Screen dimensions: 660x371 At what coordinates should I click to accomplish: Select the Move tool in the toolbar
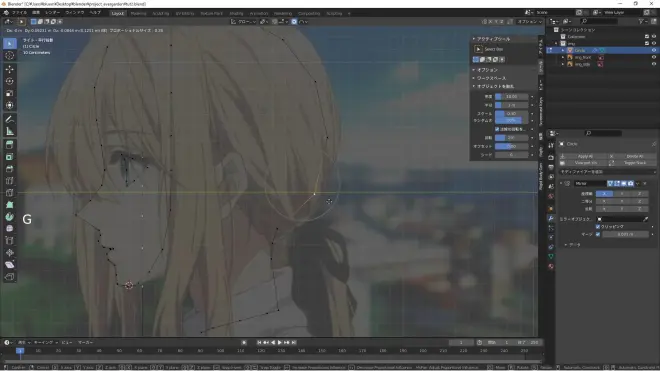pyautogui.click(x=10, y=69)
